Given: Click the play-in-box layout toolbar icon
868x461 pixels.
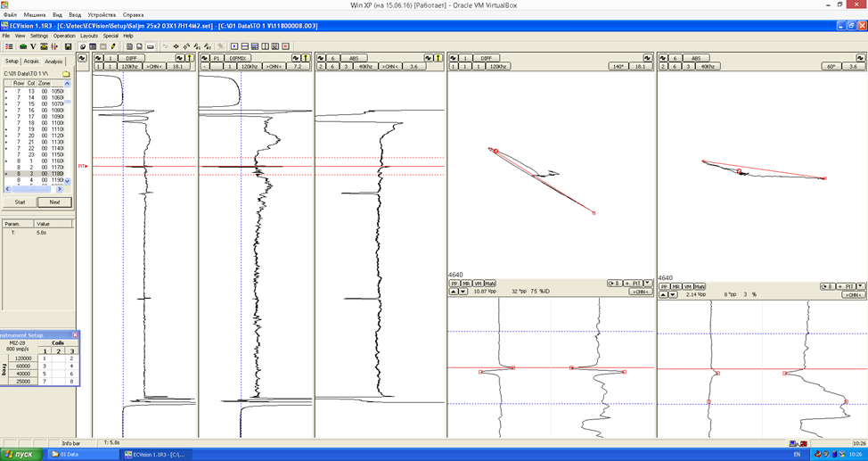Looking at the screenshot, I should point(234,46).
